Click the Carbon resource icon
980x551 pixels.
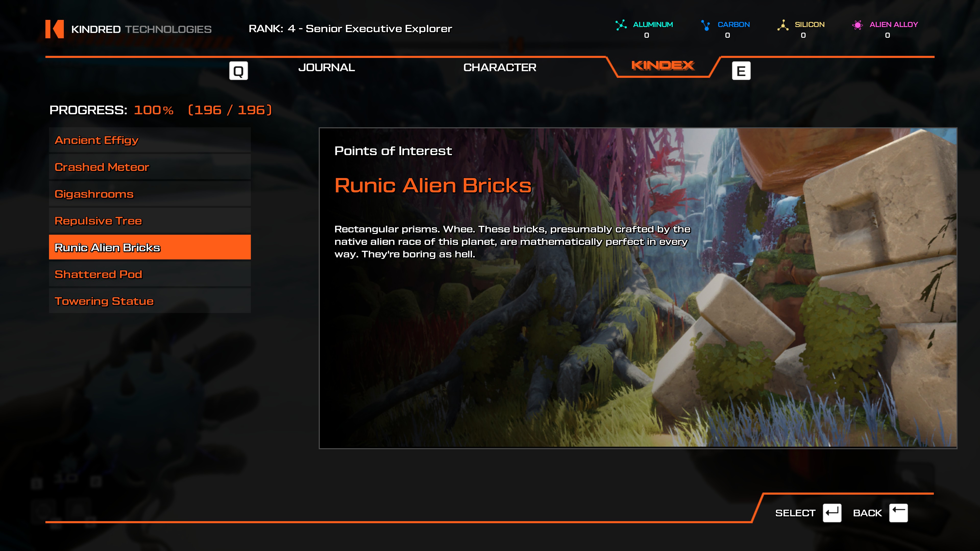click(x=706, y=25)
